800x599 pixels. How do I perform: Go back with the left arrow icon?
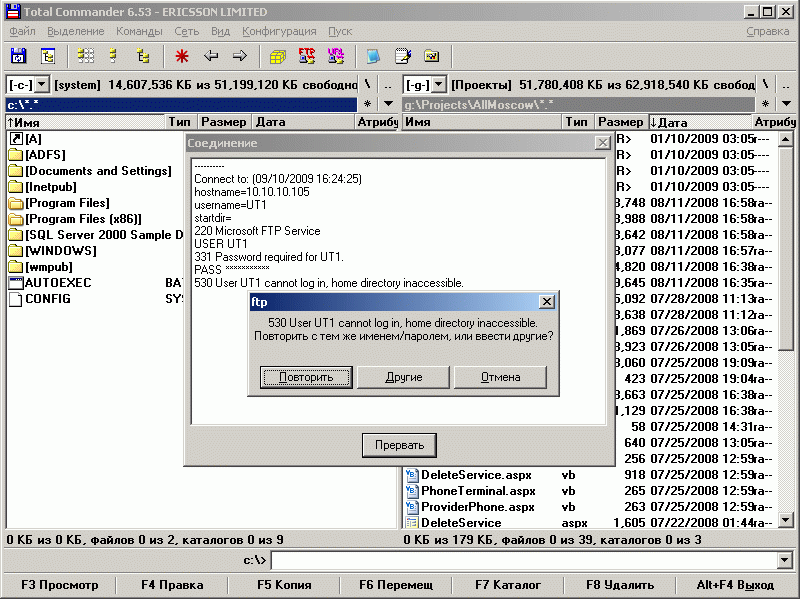click(x=211, y=56)
